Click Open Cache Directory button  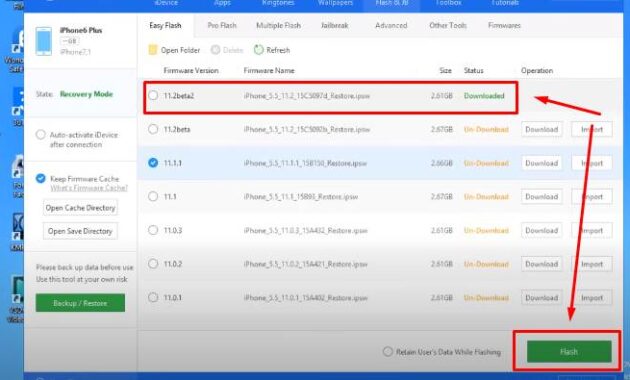point(80,208)
